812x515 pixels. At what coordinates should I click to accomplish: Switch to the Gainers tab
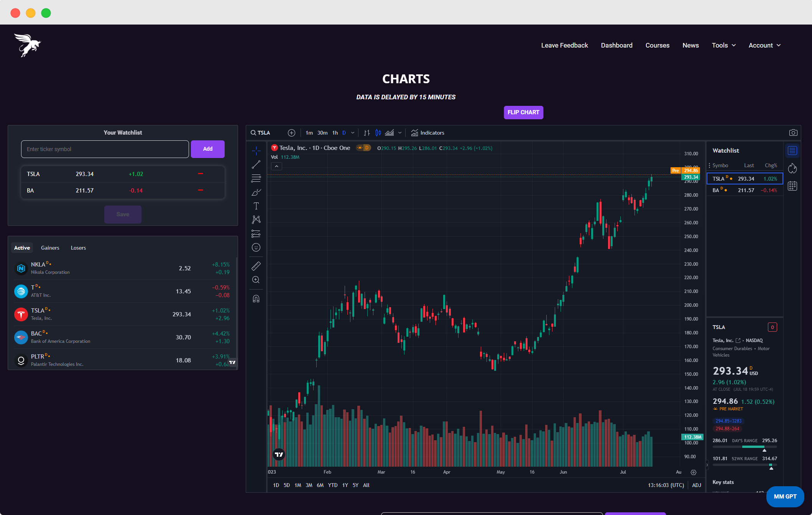[x=50, y=248]
